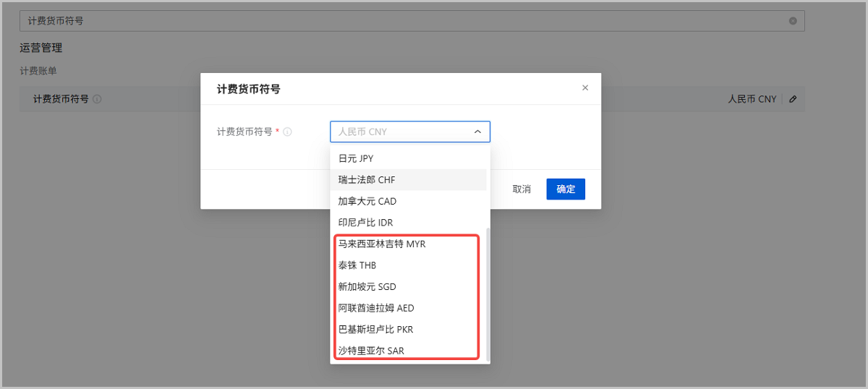
Task: Open the 人民币 CNY currency combo box
Action: point(401,132)
